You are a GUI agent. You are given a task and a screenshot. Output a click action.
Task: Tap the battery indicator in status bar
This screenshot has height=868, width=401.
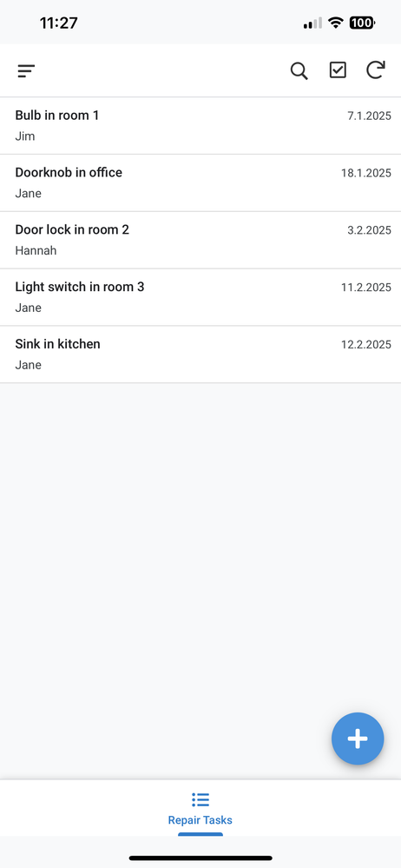pos(362,23)
